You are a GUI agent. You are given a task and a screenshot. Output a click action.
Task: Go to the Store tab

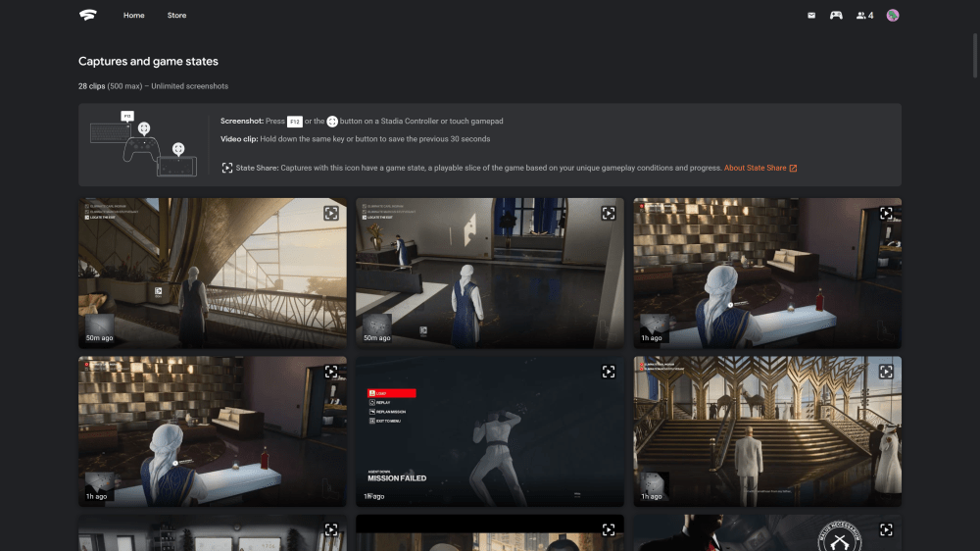pyautogui.click(x=176, y=16)
